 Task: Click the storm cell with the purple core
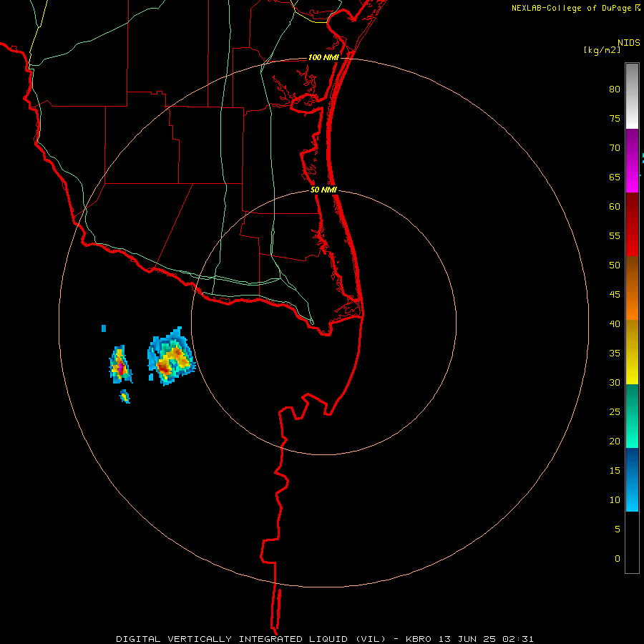click(120, 365)
